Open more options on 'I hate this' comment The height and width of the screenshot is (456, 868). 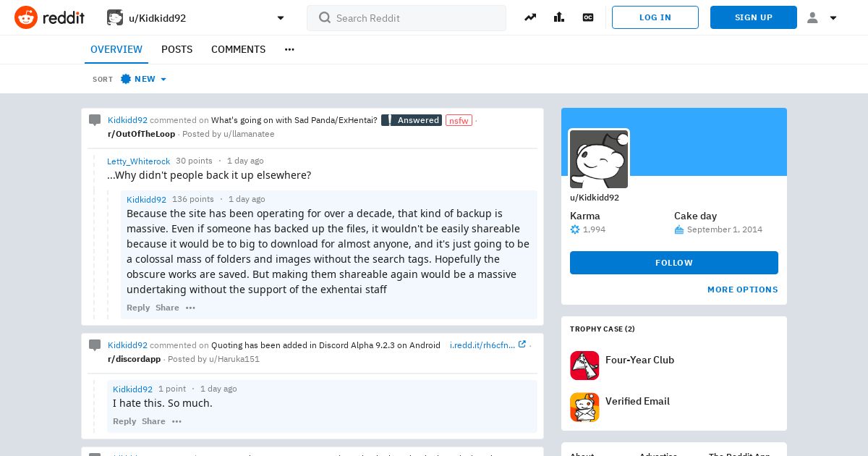coord(176,421)
